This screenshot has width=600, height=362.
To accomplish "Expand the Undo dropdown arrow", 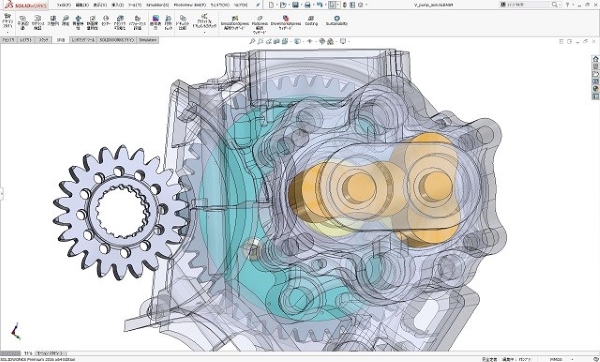I will pyautogui.click(x=325, y=5).
